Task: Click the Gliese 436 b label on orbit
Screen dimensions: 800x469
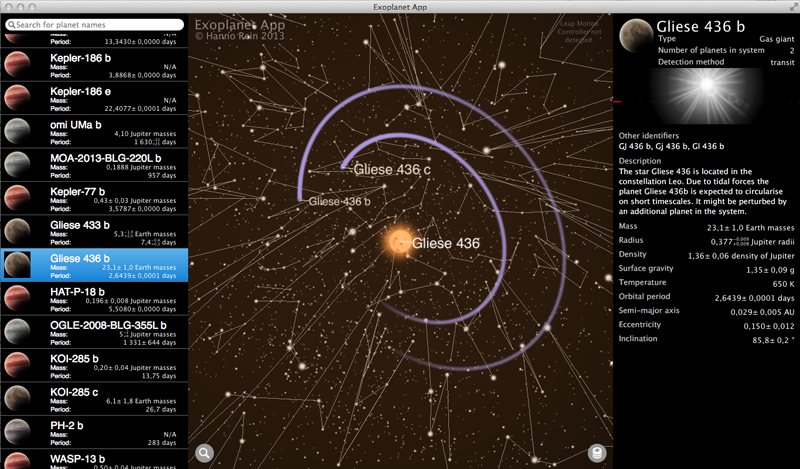Action: pyautogui.click(x=339, y=202)
